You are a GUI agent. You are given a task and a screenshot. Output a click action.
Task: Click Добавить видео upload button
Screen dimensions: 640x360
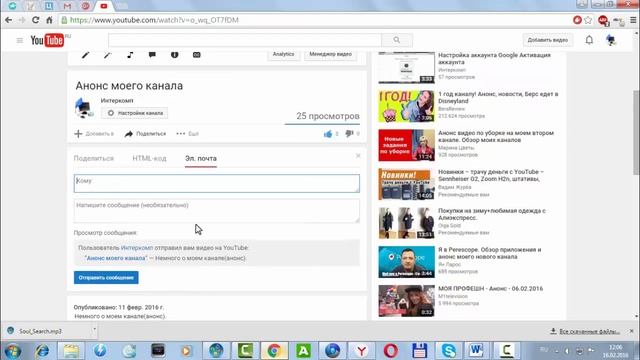pos(547,40)
